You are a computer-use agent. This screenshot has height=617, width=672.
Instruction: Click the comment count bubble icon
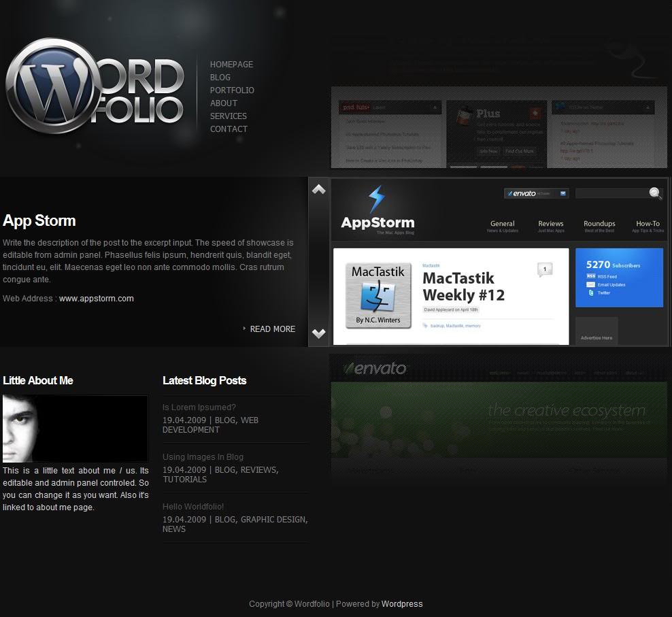point(545,269)
